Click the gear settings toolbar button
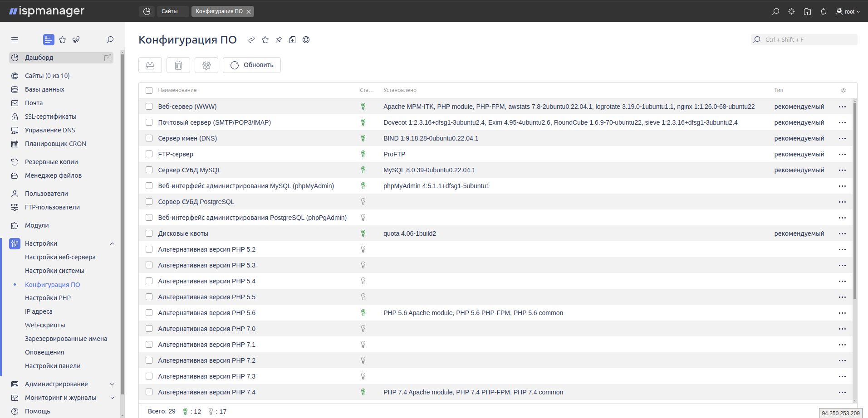The height and width of the screenshot is (418, 868). pos(206,65)
